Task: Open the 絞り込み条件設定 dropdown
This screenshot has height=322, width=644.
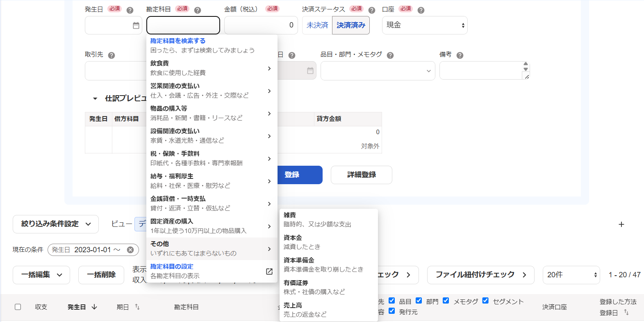Action: [x=56, y=224]
